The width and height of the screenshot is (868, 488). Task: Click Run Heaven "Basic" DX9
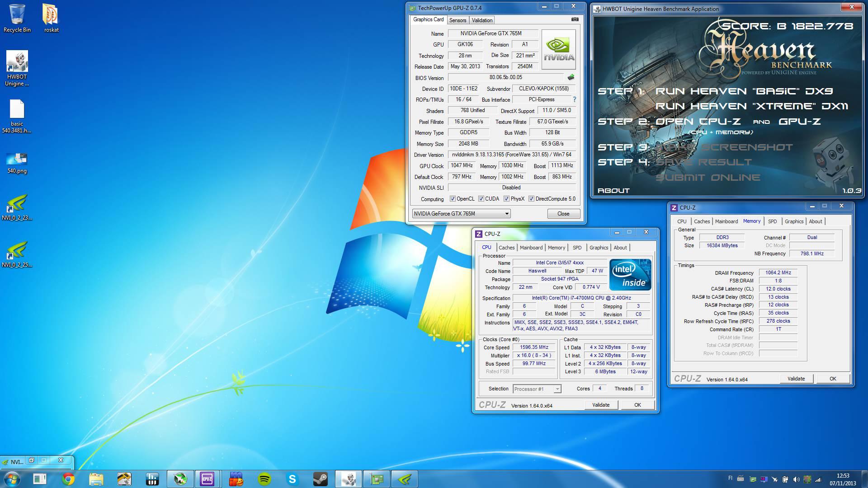click(744, 91)
